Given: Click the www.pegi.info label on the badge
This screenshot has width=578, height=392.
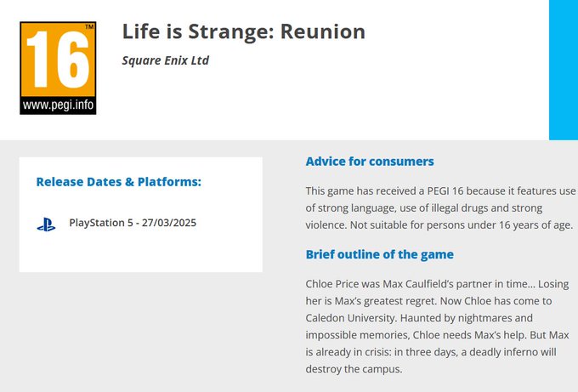Looking at the screenshot, I should pos(58,107).
